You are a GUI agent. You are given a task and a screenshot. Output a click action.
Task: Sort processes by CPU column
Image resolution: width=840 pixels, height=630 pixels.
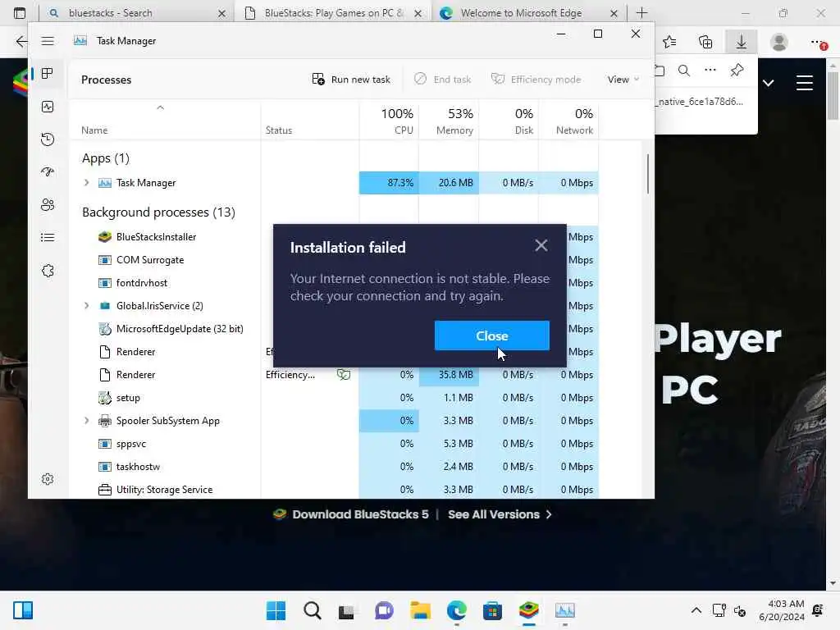click(389, 121)
